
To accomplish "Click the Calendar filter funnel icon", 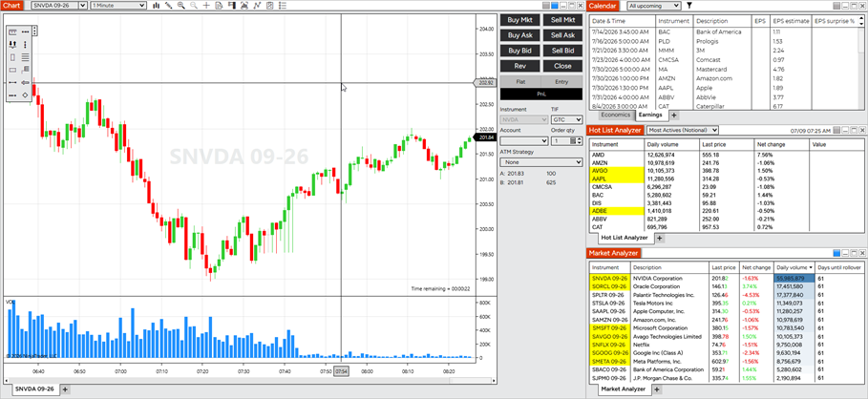I will [x=689, y=6].
